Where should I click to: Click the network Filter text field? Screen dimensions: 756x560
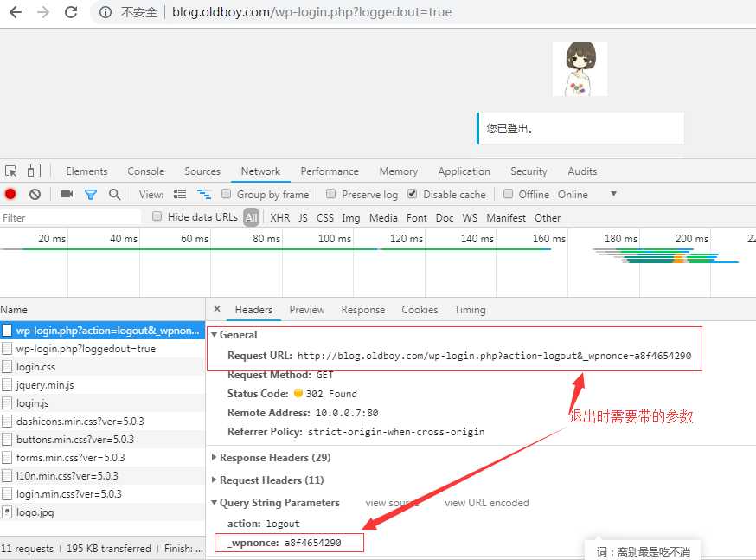71,218
